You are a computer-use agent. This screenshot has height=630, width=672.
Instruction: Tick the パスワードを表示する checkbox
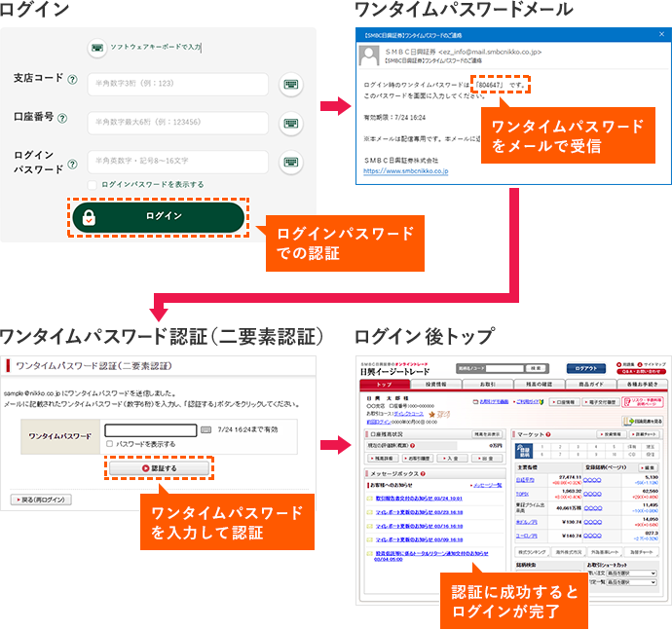click(x=110, y=444)
